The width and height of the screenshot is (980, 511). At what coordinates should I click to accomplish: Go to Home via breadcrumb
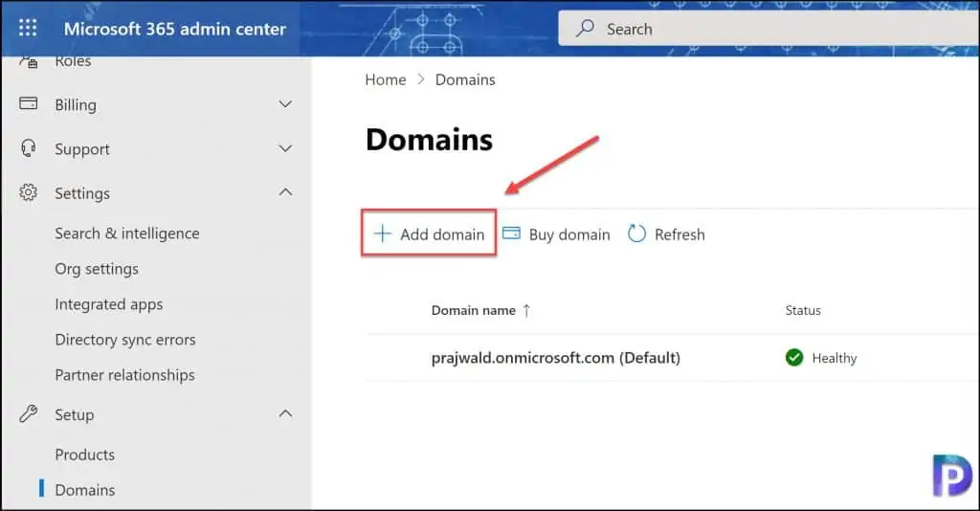click(386, 80)
